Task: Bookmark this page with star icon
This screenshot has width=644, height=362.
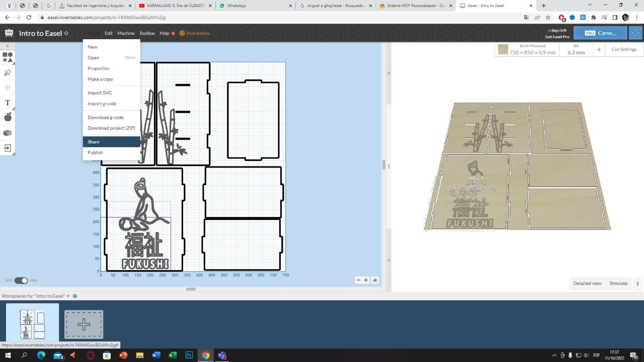Action: click(x=548, y=17)
